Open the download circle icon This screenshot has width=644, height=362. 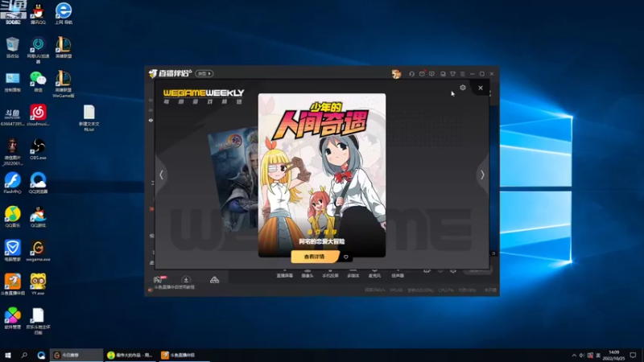click(186, 280)
